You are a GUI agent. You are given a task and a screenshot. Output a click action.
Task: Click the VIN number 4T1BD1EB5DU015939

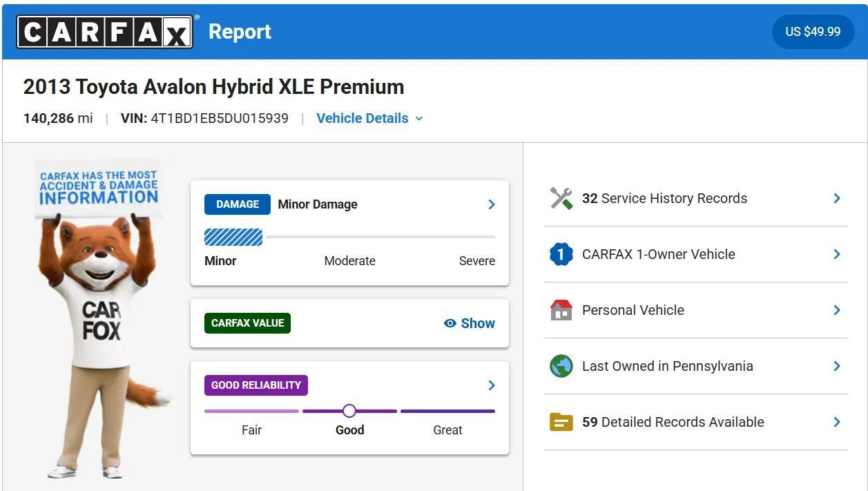[220, 118]
